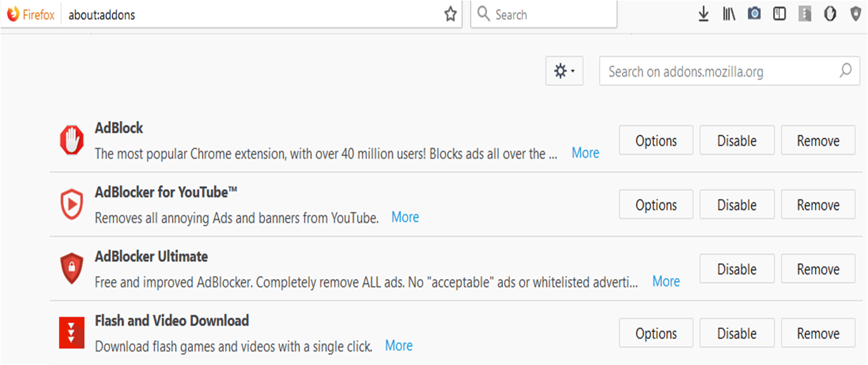Screen dimensions: 868x365
Task: Click the gray extension icon in toolbar
Action: [805, 13]
